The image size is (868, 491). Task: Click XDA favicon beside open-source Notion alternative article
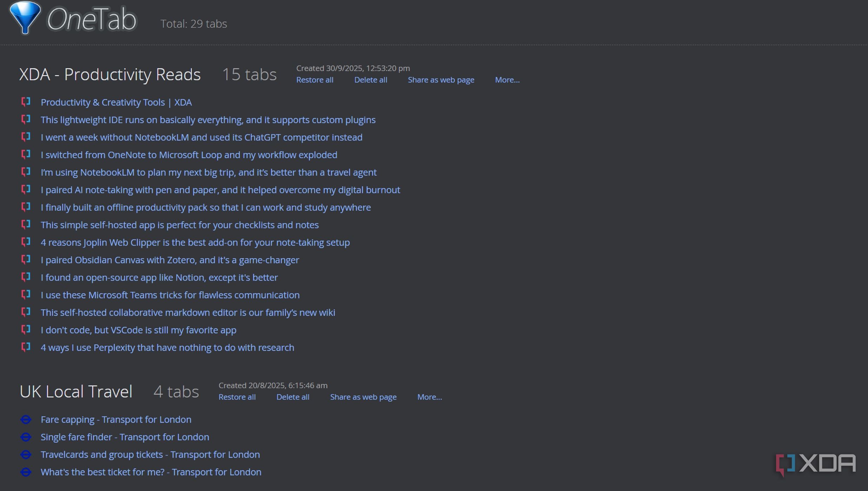pos(26,277)
